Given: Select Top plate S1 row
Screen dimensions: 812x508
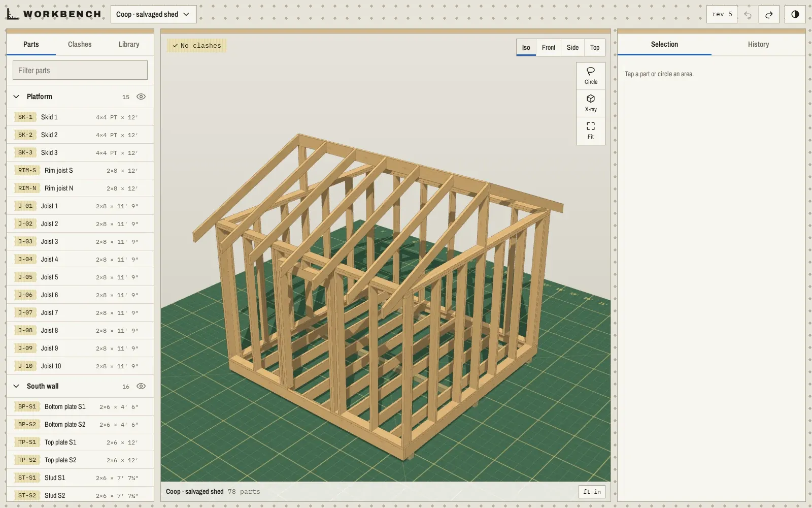Looking at the screenshot, I should 80,442.
